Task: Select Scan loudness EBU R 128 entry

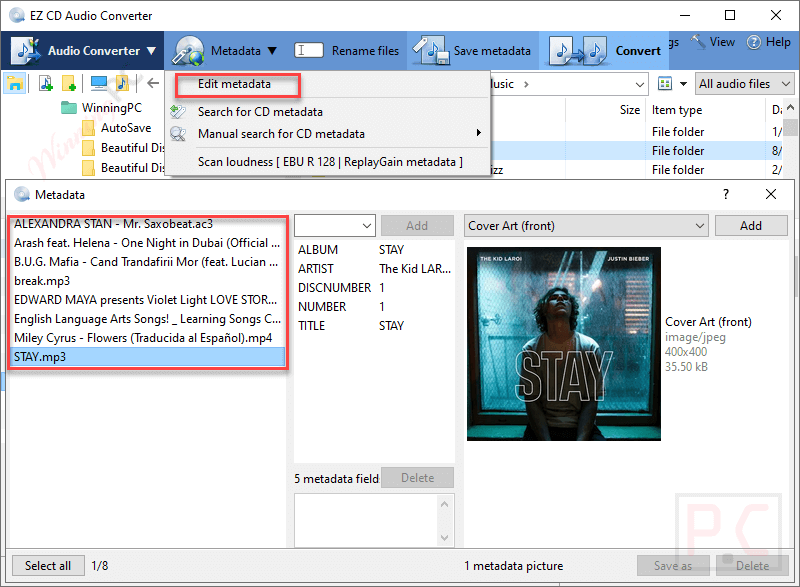Action: pos(330,162)
